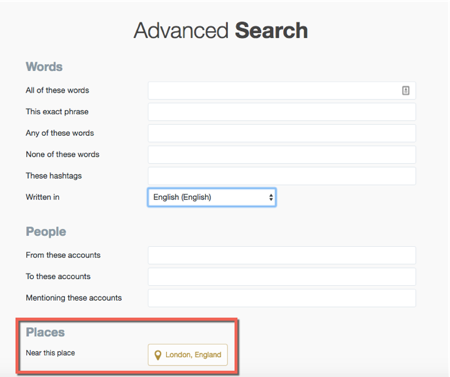Screen dimensions: 450x377
Task: Select the These hashtags text box
Action: pos(282,176)
